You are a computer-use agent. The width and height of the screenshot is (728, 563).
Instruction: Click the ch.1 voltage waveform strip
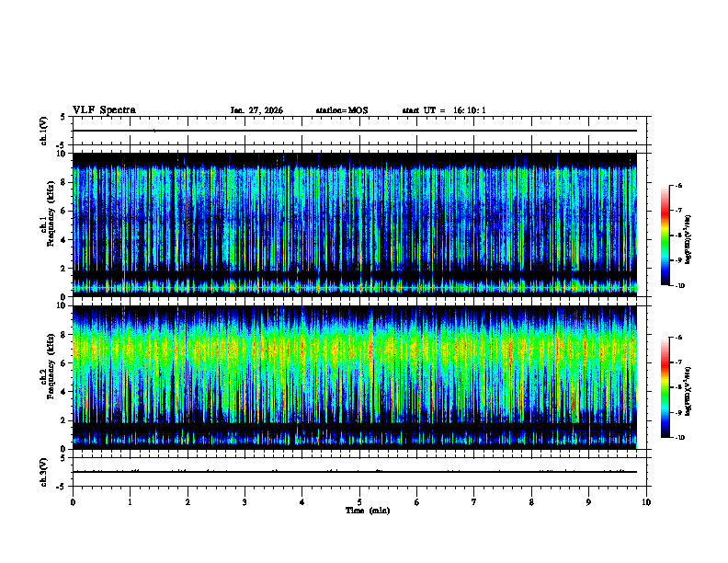point(359,131)
